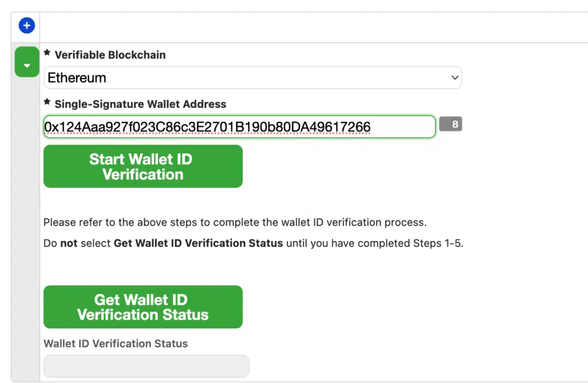Click the required asterisk beside Single-Signature Wallet Address
This screenshot has height=383, width=588.
(47, 102)
